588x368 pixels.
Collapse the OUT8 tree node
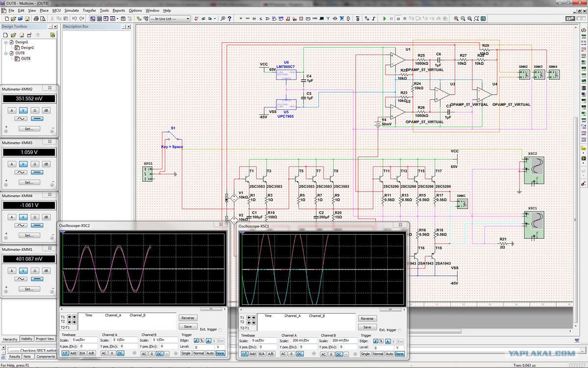click(5, 53)
